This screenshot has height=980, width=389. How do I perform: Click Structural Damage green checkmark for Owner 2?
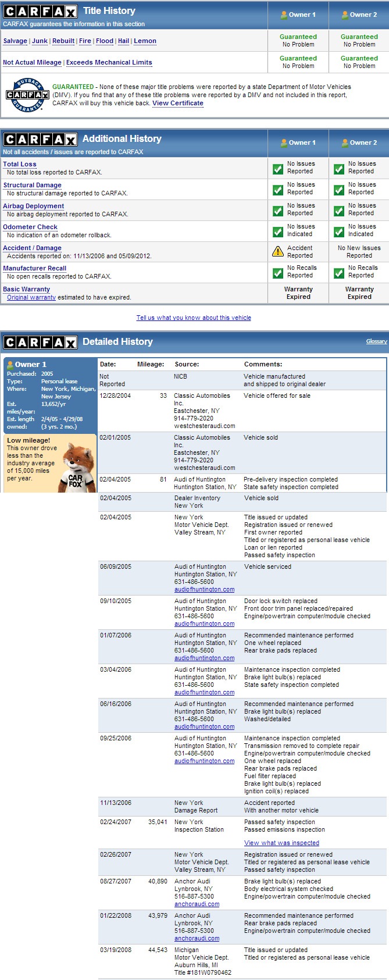[x=339, y=190]
